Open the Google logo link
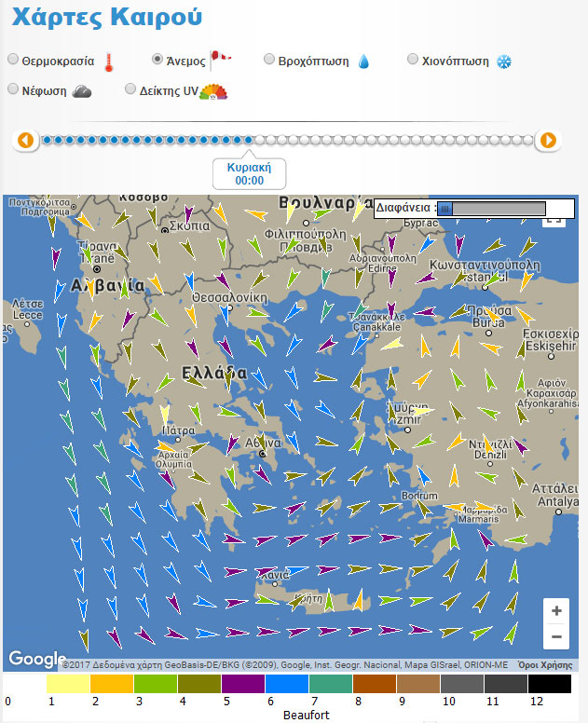The height and width of the screenshot is (723, 588). (37, 659)
